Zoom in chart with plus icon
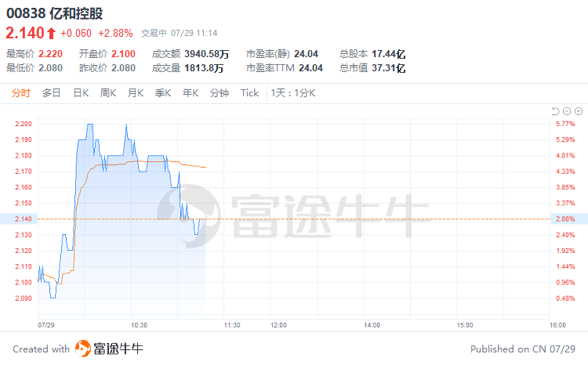The width and height of the screenshot is (588, 365). pyautogui.click(x=578, y=111)
